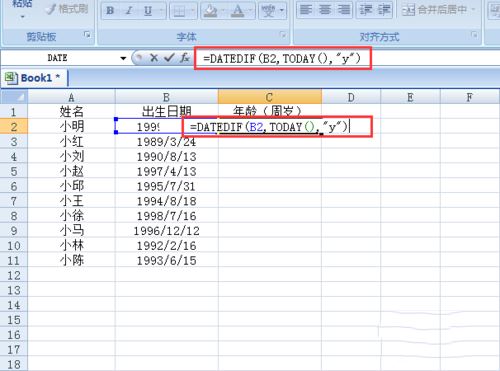500x371 pixels.
Task: Select column A header
Action: coord(71,97)
